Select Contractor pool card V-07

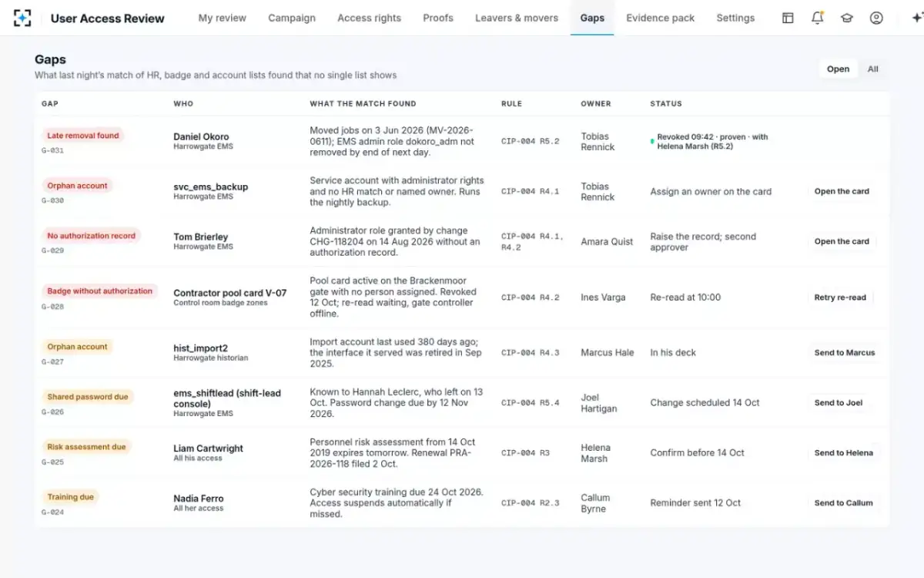229,293
